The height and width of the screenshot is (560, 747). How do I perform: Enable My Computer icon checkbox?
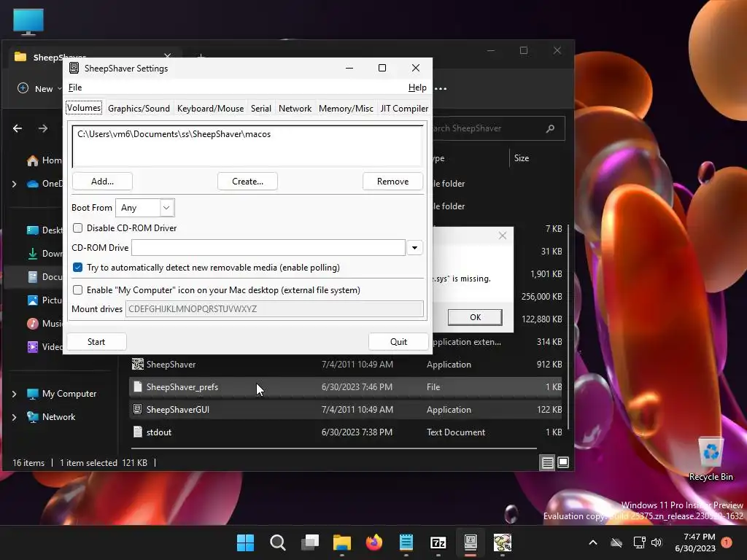pyautogui.click(x=77, y=290)
